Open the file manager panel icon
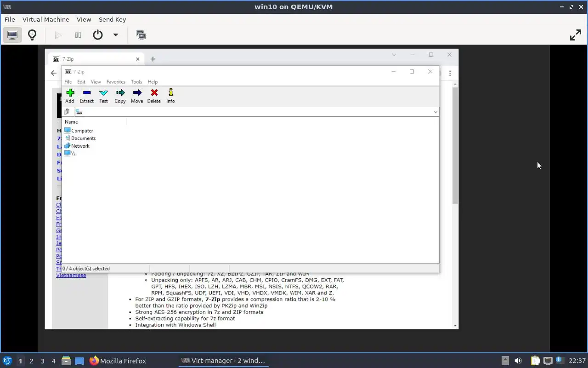The width and height of the screenshot is (588, 368). coord(66,361)
